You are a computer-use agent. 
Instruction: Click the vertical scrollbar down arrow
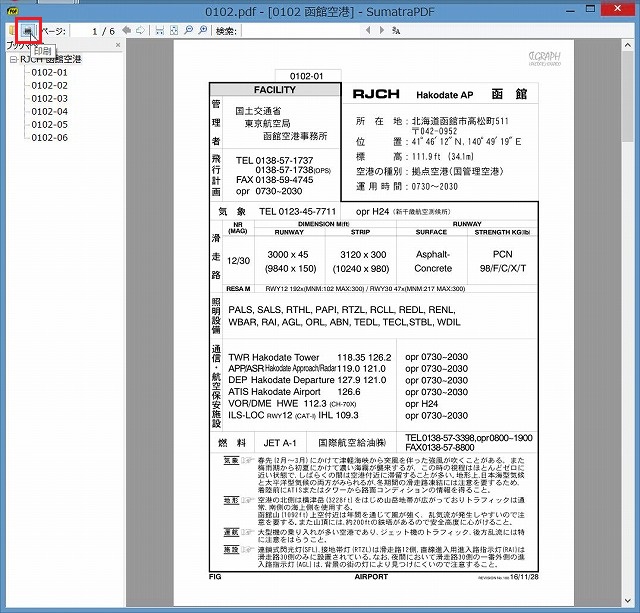628,601
